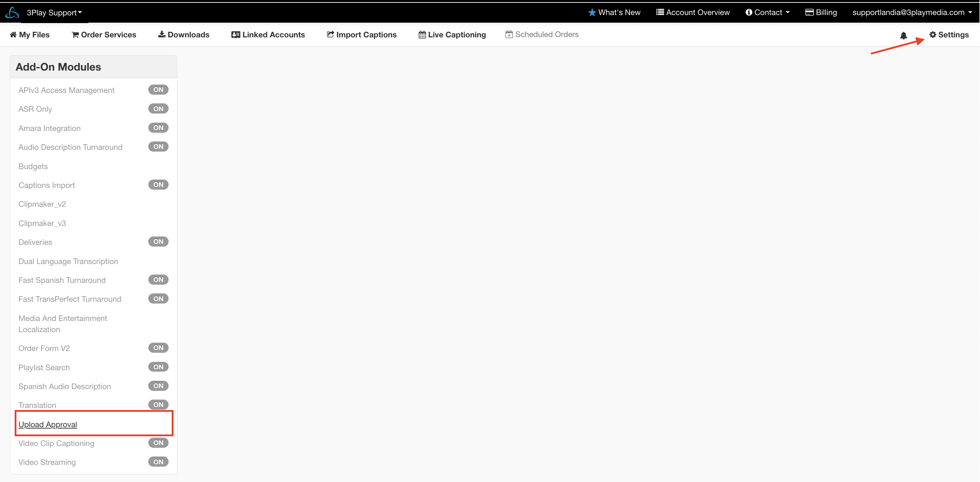Image resolution: width=980 pixels, height=482 pixels.
Task: Open the Playlist Search module
Action: pos(44,367)
